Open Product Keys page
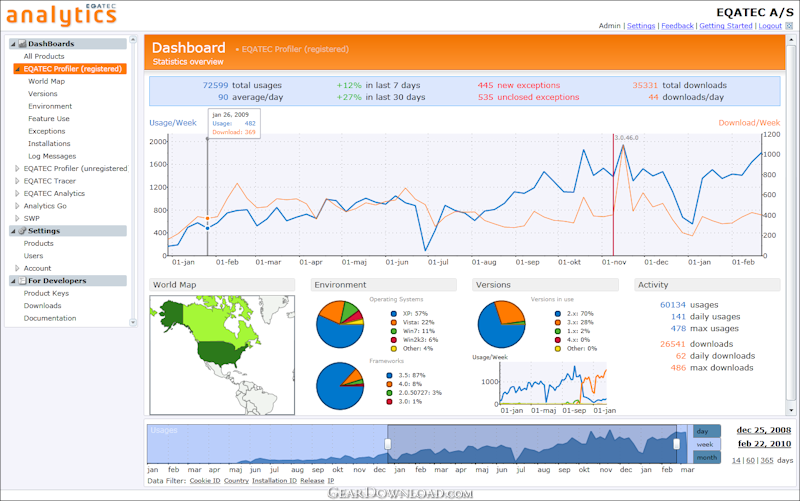Screen dimensions: 800x501 (x=46, y=293)
